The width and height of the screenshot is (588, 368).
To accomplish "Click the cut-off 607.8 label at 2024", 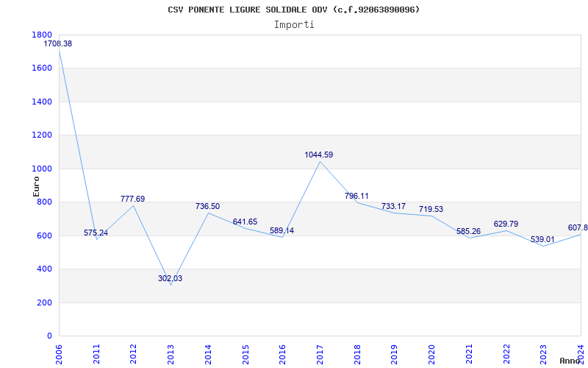I will click(578, 228).
